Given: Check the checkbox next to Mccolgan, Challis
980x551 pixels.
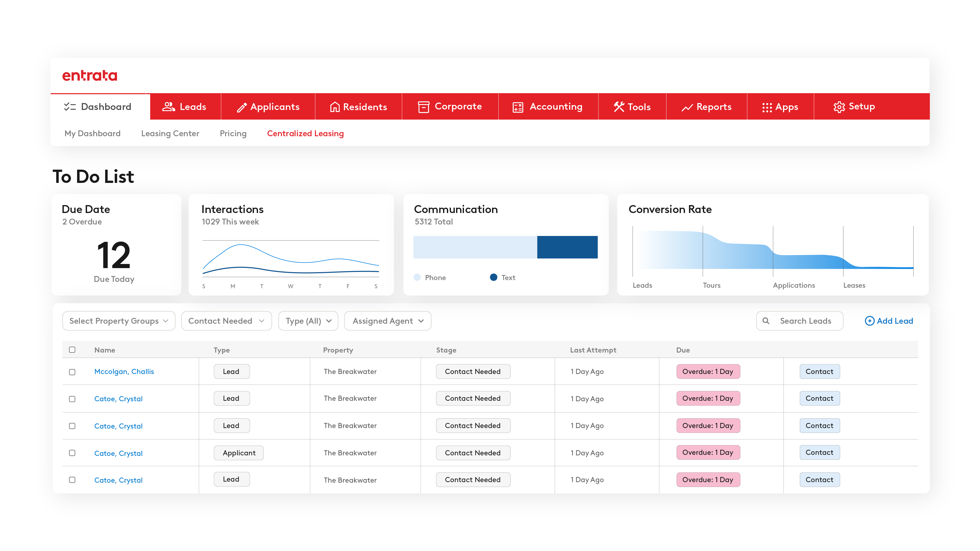Looking at the screenshot, I should (x=72, y=372).
